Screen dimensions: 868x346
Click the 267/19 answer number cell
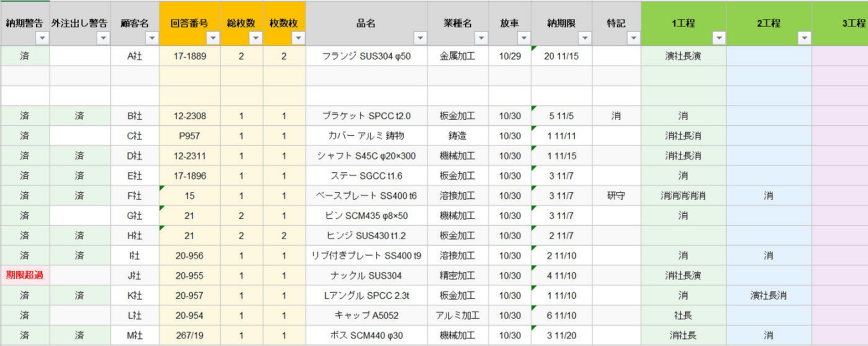(x=189, y=335)
